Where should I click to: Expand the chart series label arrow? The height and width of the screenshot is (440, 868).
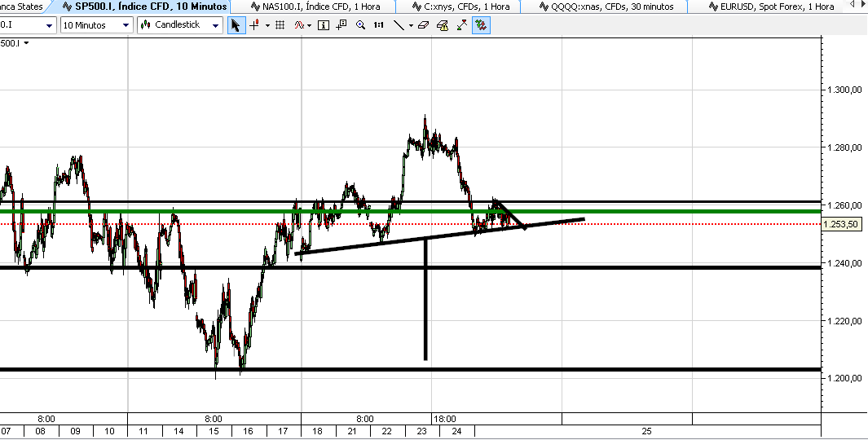point(26,42)
